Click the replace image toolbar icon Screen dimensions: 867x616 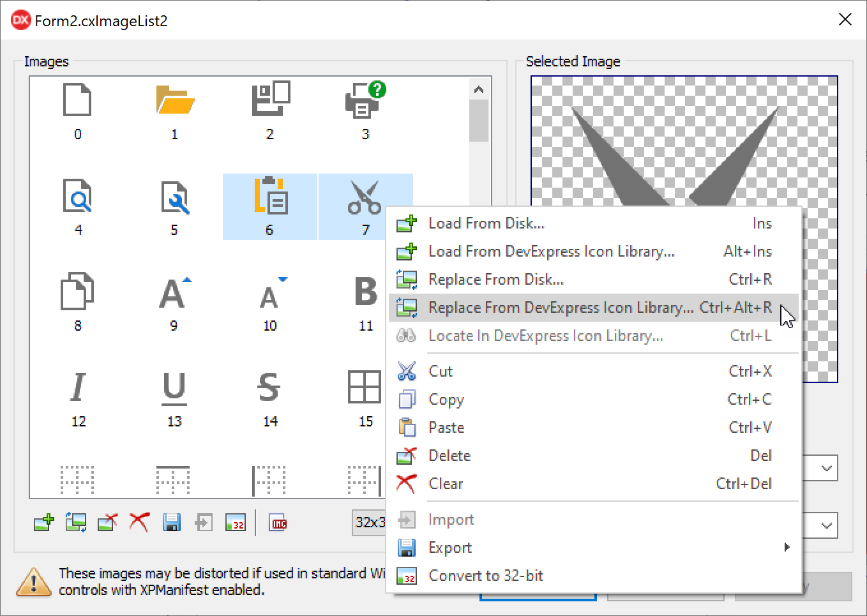point(76,523)
